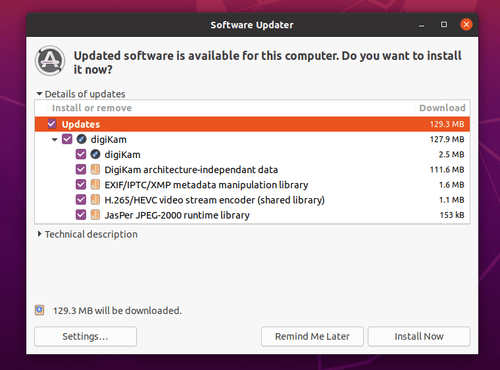Select EXIF/IPTC/XMP metadata manipulation library row

(x=252, y=185)
